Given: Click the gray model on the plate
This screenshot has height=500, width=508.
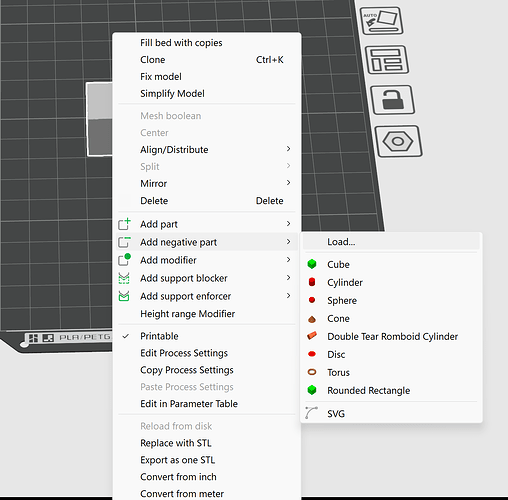Looking at the screenshot, I should coord(100,119).
